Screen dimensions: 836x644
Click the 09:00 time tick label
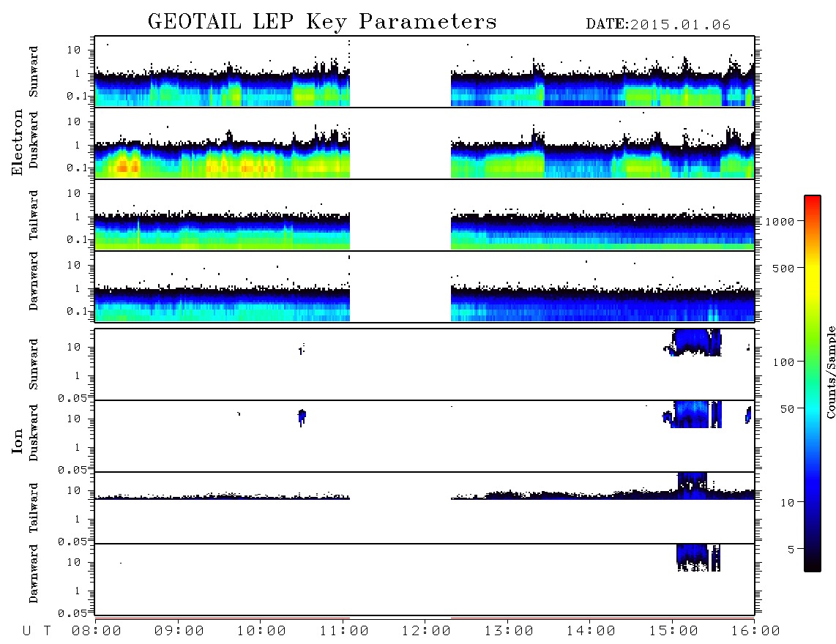point(179,632)
